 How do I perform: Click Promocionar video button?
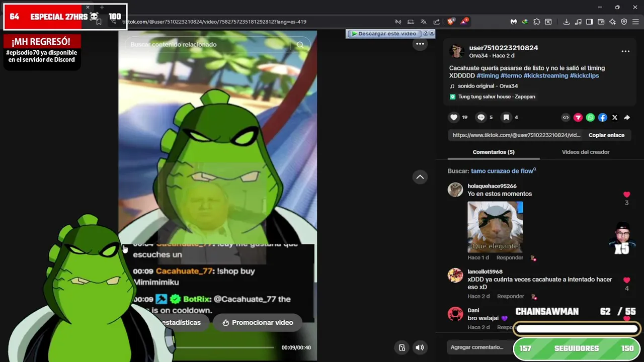(x=258, y=322)
